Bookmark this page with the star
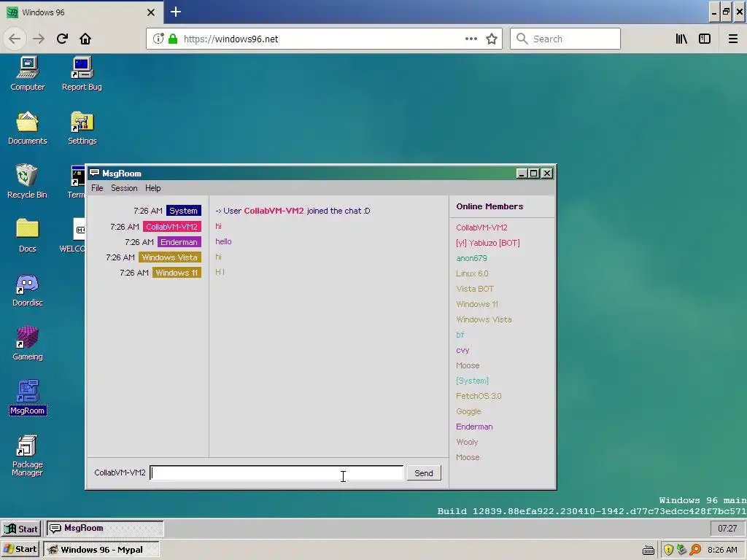The width and height of the screenshot is (747, 560). coord(492,39)
